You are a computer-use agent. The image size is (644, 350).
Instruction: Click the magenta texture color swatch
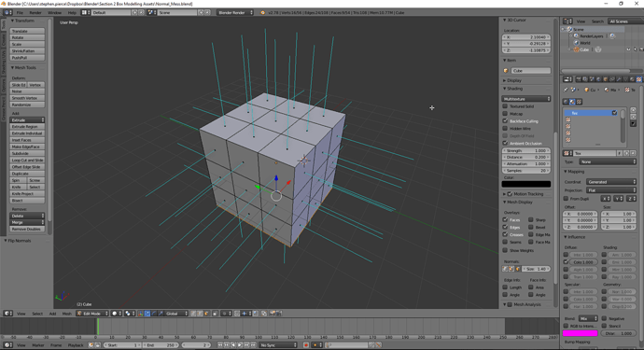click(580, 333)
